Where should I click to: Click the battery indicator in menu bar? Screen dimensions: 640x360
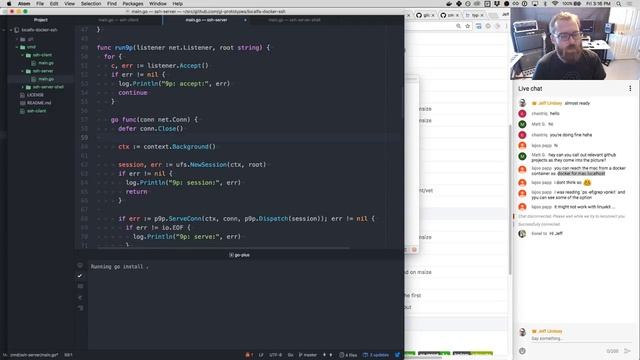point(572,3)
